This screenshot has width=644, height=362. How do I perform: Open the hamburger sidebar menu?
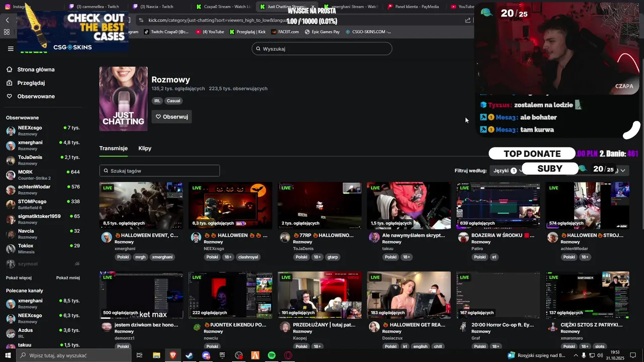11,49
